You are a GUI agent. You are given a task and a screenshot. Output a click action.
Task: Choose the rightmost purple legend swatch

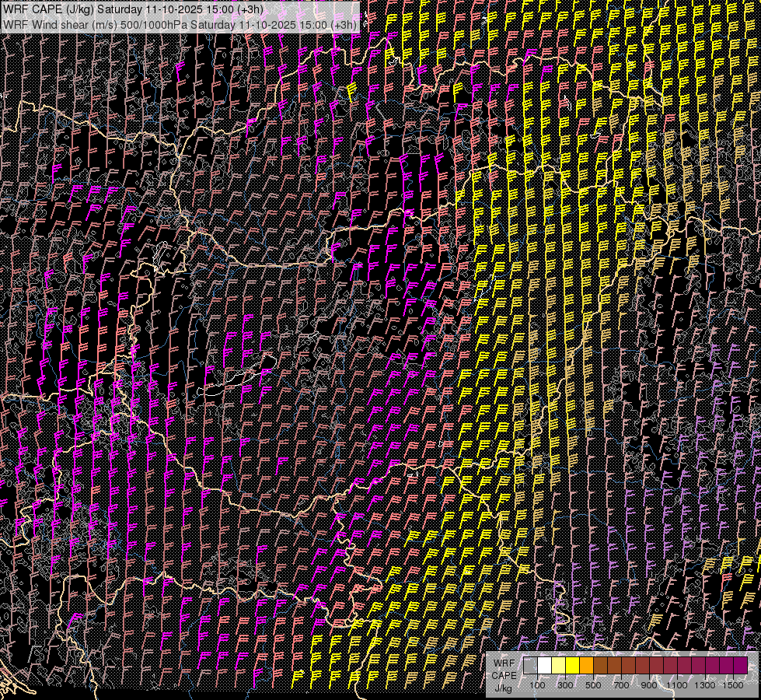click(x=741, y=666)
